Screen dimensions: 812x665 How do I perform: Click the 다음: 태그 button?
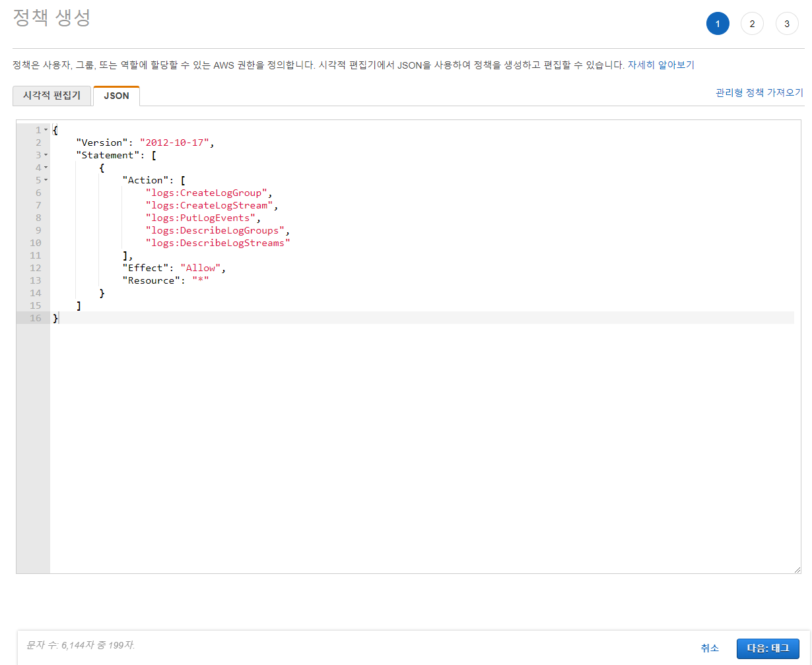(x=768, y=649)
